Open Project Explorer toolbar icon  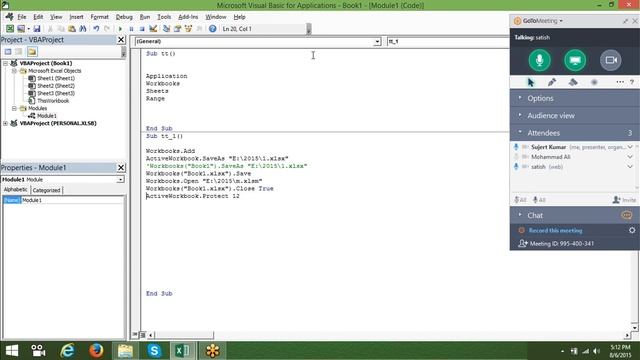166,29
